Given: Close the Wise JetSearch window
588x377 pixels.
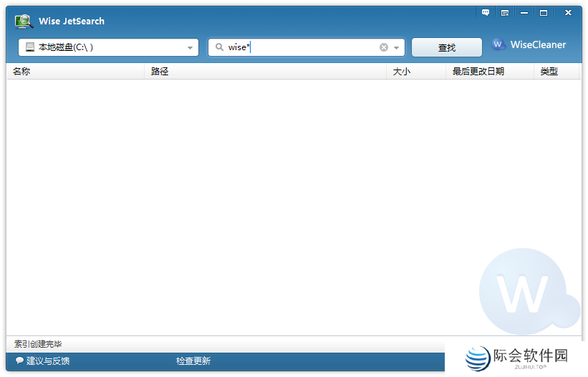Looking at the screenshot, I should [x=568, y=13].
